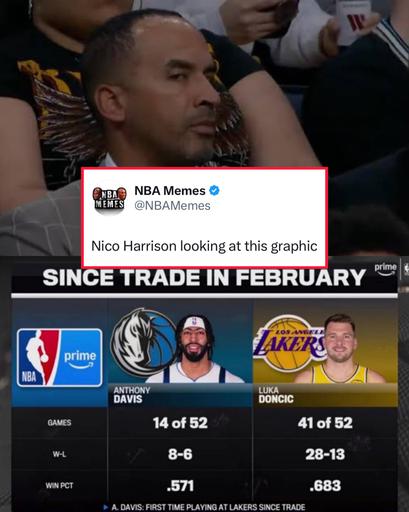Click the Anthony Davis headshot
This screenshot has width=409, height=512.
coord(194,349)
